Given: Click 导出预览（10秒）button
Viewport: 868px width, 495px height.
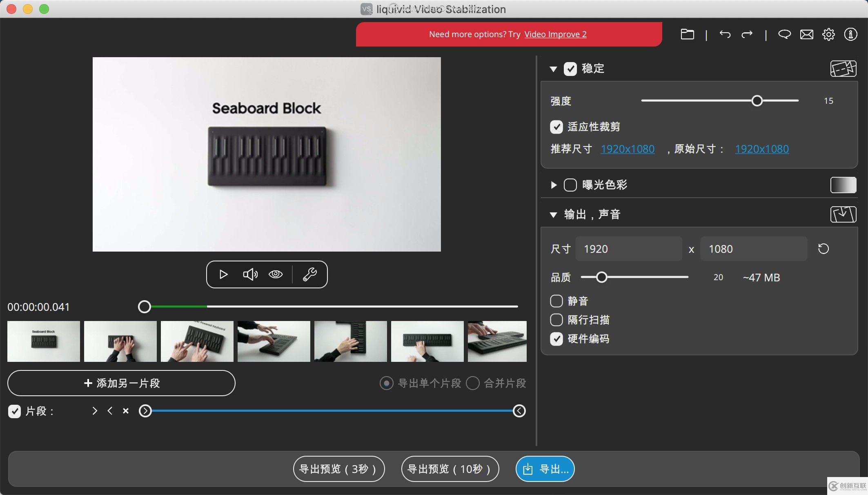Looking at the screenshot, I should coord(450,469).
